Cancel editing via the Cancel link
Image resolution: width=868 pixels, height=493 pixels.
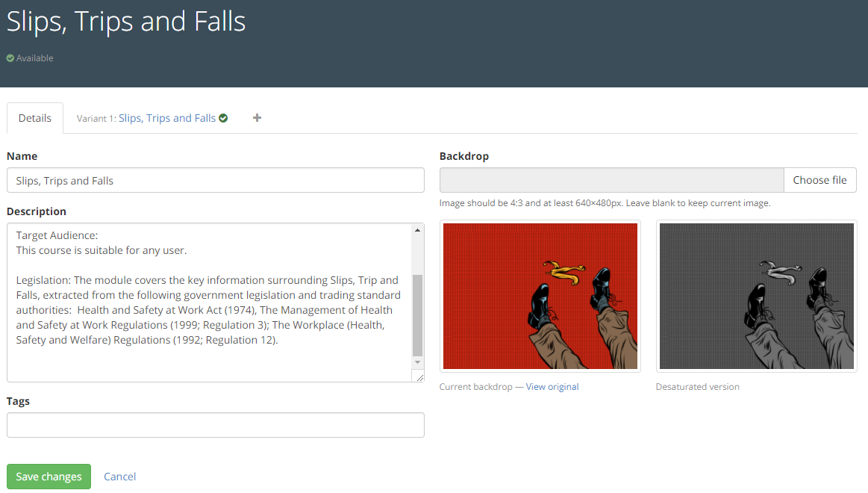point(119,477)
